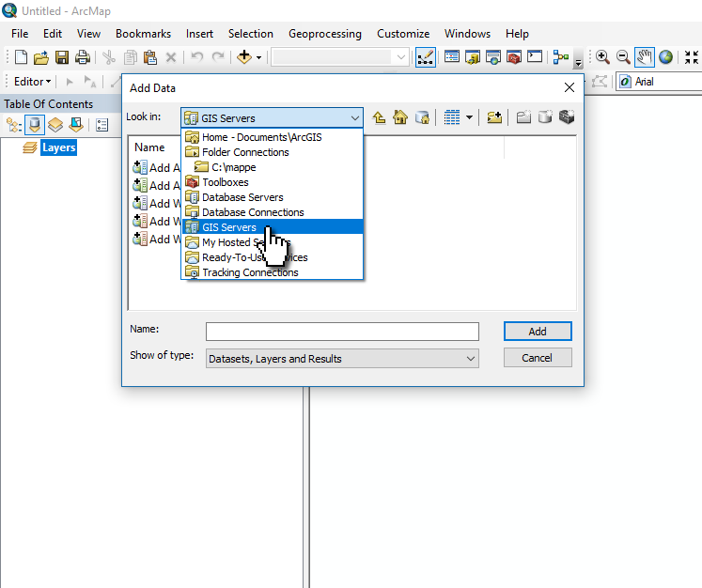Click Go To Default Geodatabase icon

click(x=422, y=117)
